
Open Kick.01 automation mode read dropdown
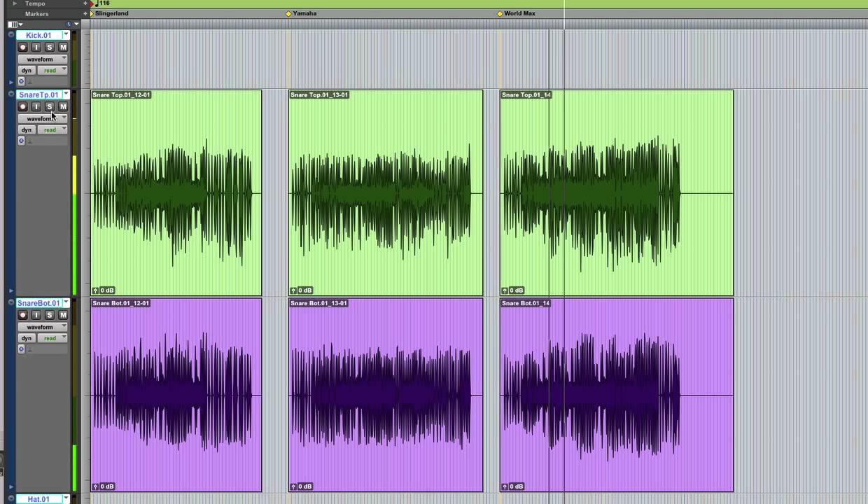pos(52,70)
